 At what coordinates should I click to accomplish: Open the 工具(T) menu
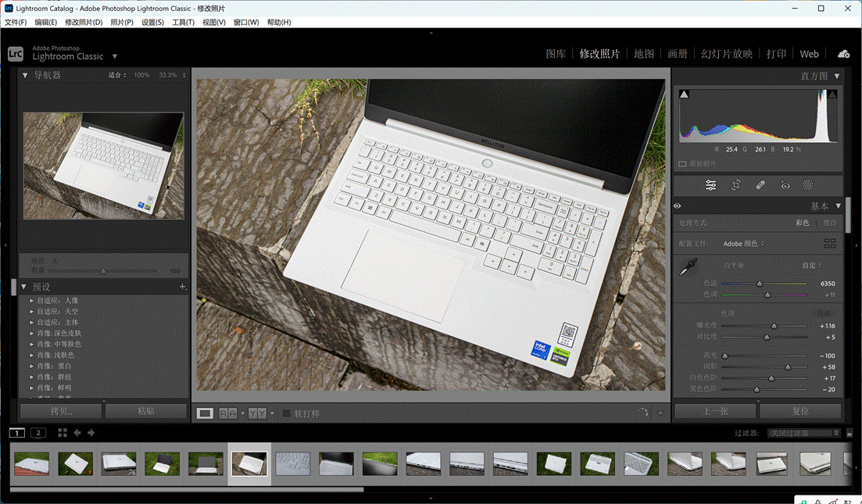(x=183, y=22)
